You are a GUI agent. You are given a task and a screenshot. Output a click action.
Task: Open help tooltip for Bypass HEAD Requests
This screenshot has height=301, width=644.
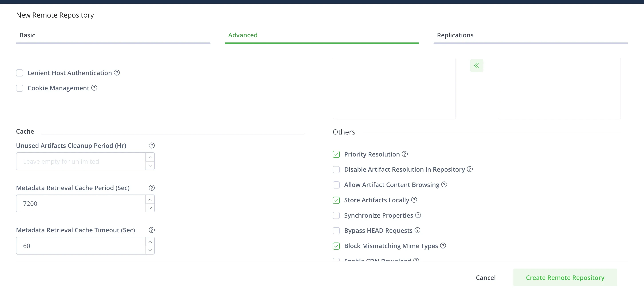pos(417,231)
